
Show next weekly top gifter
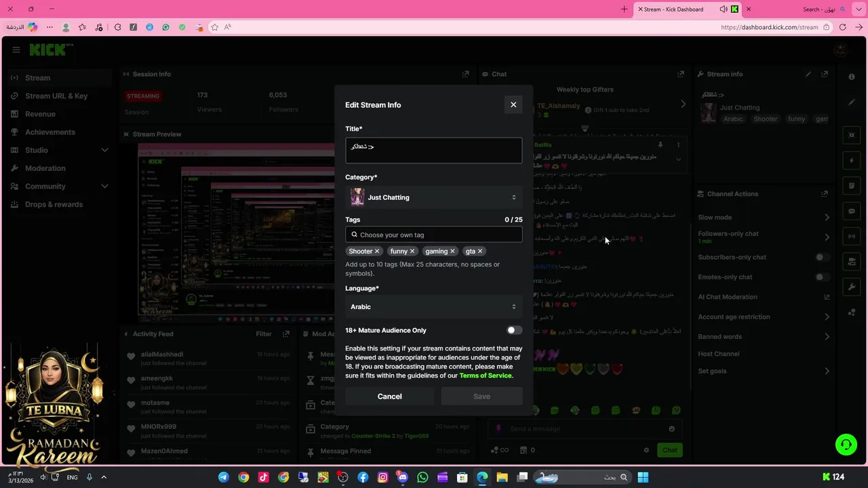click(683, 104)
